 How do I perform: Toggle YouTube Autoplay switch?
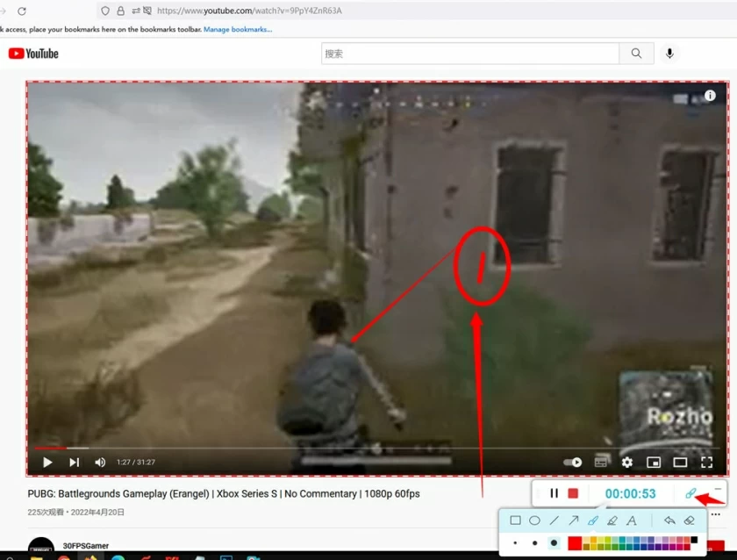pyautogui.click(x=571, y=462)
